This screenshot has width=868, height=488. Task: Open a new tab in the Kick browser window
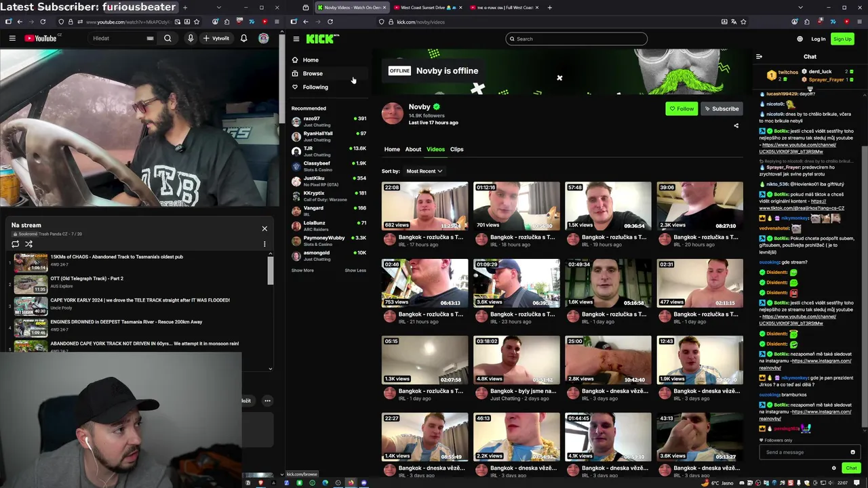point(549,7)
